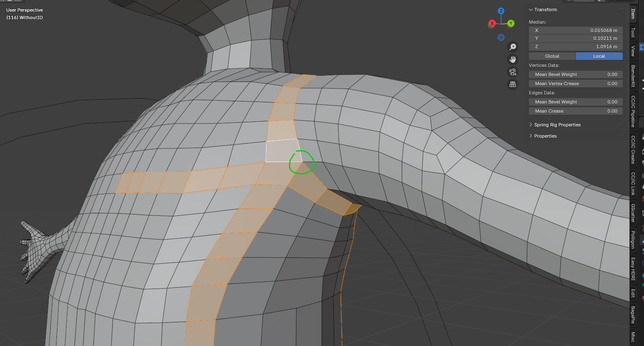The width and height of the screenshot is (644, 346).
Task: Click Vertices Data Mean Bevel Weight slider
Action: [576, 74]
